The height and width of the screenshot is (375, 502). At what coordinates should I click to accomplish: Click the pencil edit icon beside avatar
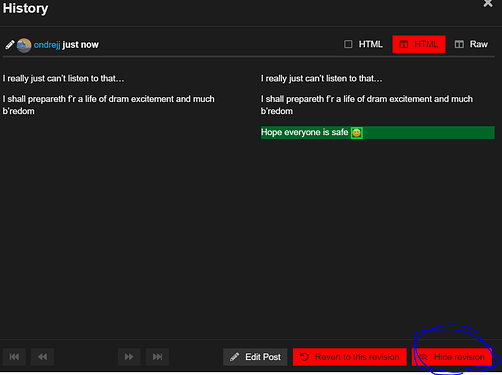10,45
